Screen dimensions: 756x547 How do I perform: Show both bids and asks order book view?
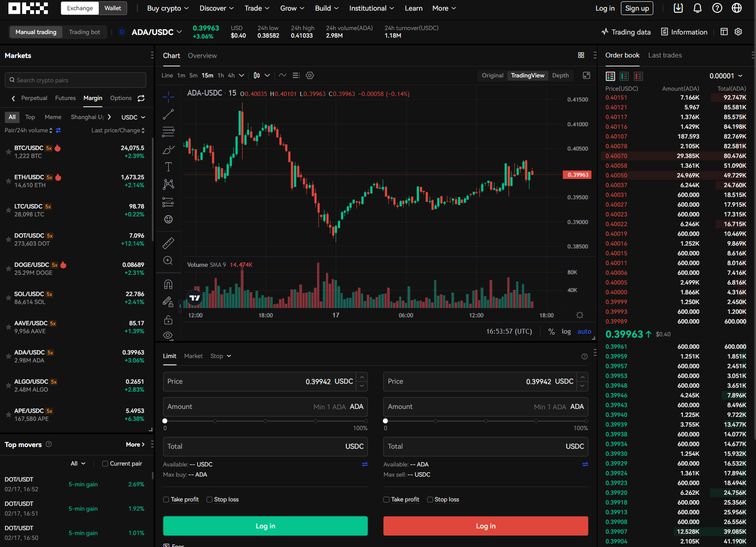[610, 76]
